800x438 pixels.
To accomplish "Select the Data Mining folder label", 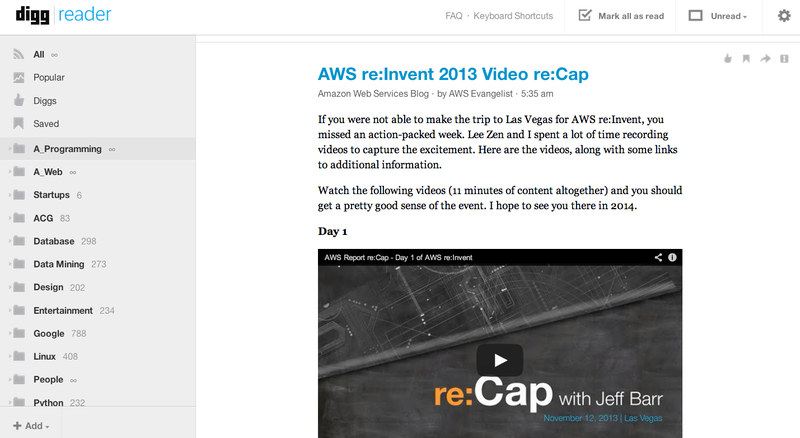I will tap(59, 264).
